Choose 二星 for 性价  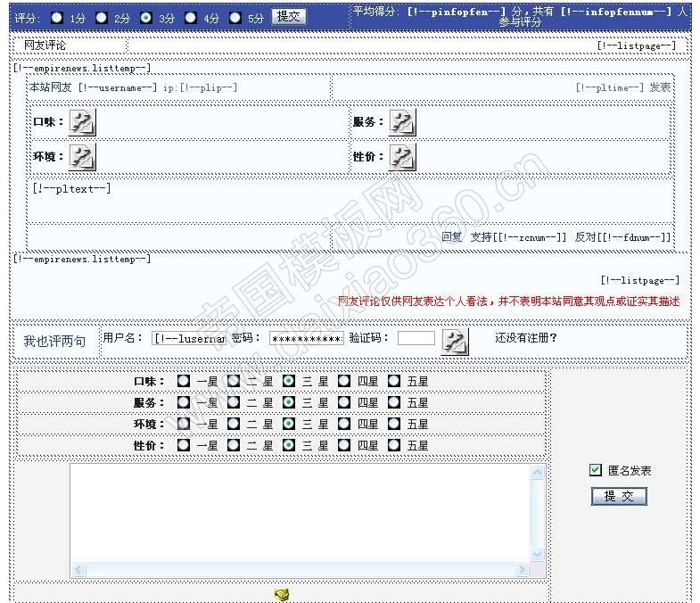tap(234, 445)
